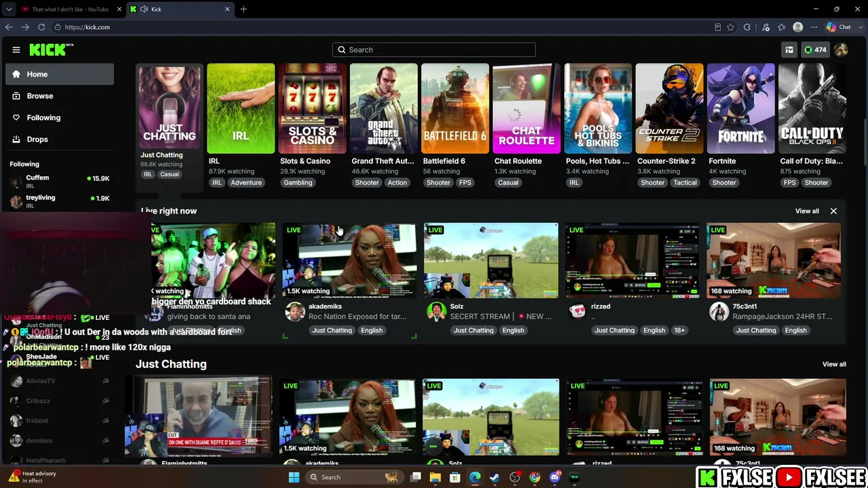Open the Fortnite category card
868x488 pixels.
pyautogui.click(x=741, y=108)
